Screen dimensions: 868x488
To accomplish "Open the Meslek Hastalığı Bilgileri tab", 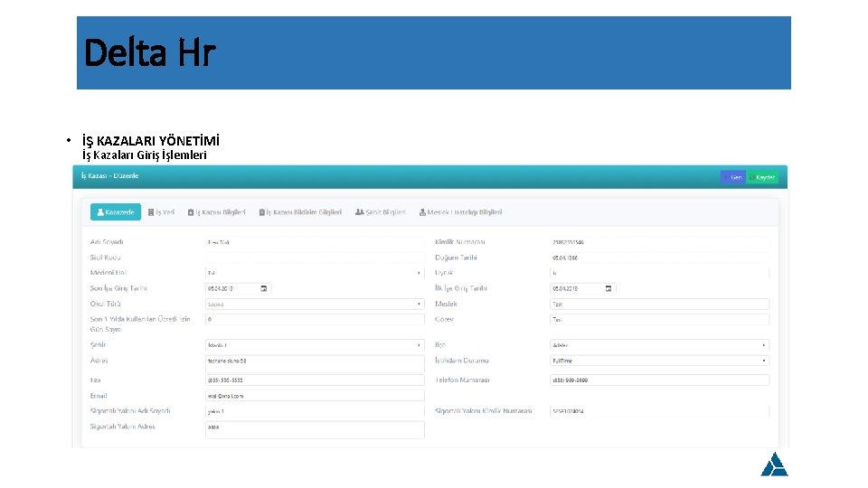I will pos(460,211).
